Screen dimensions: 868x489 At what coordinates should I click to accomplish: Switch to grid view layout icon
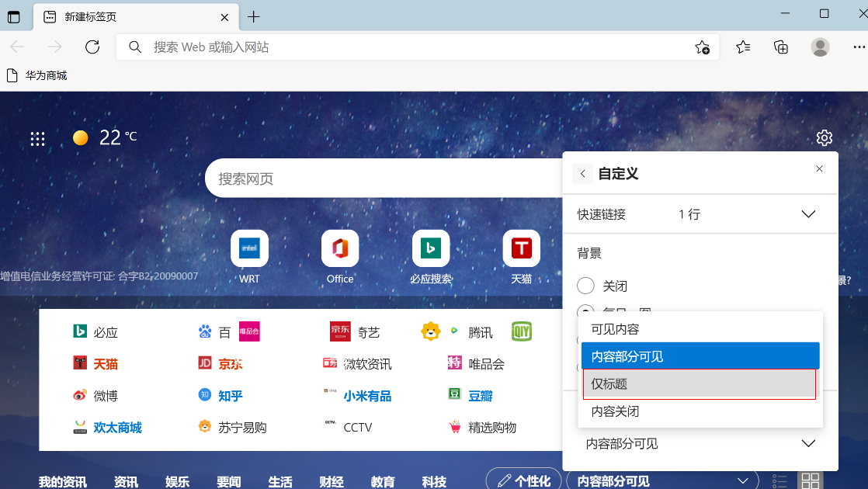click(810, 480)
